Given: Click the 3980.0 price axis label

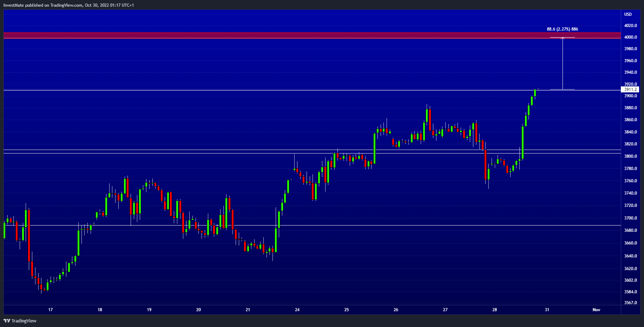Looking at the screenshot, I should click(631, 49).
